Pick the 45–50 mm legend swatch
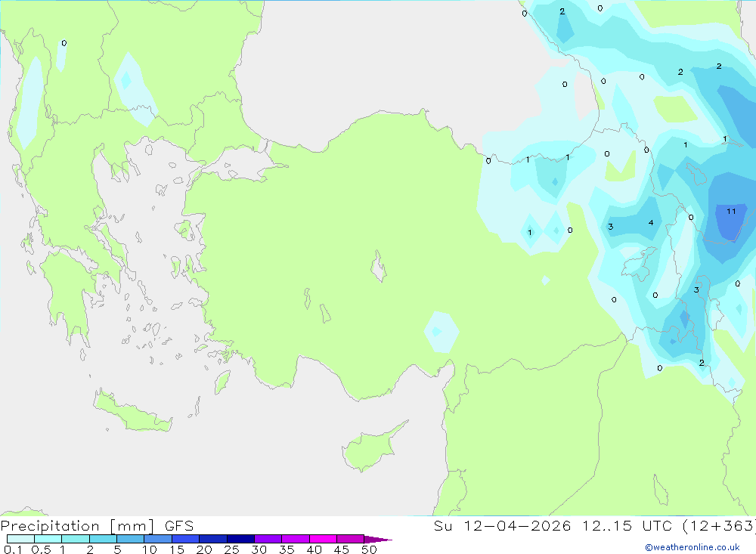This screenshot has height=554, width=756. point(351,539)
